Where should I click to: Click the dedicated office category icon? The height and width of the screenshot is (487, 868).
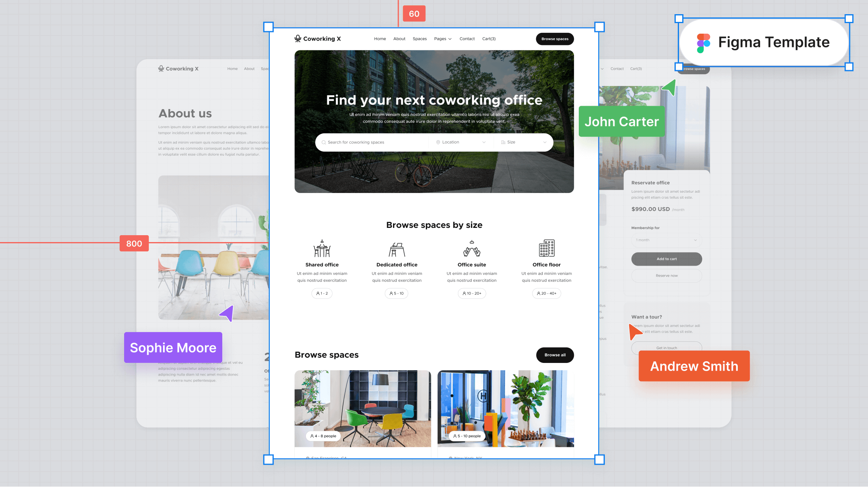click(396, 249)
